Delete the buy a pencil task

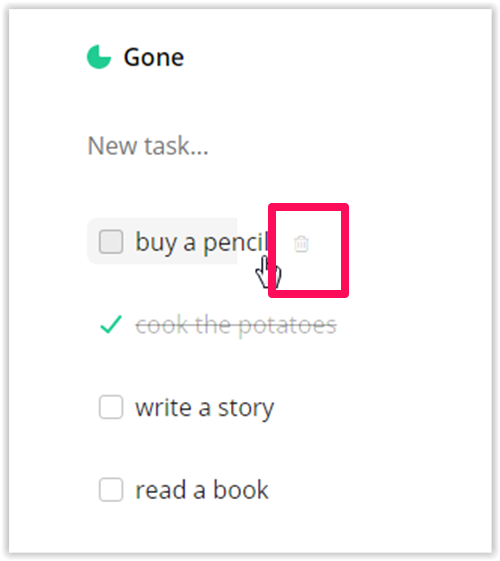click(301, 244)
